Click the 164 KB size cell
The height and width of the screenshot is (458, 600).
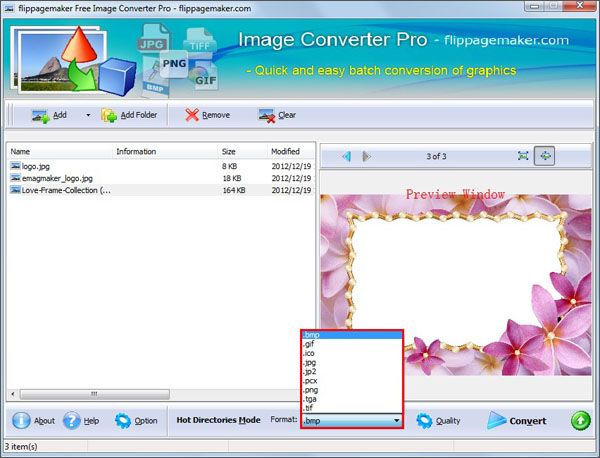[234, 190]
